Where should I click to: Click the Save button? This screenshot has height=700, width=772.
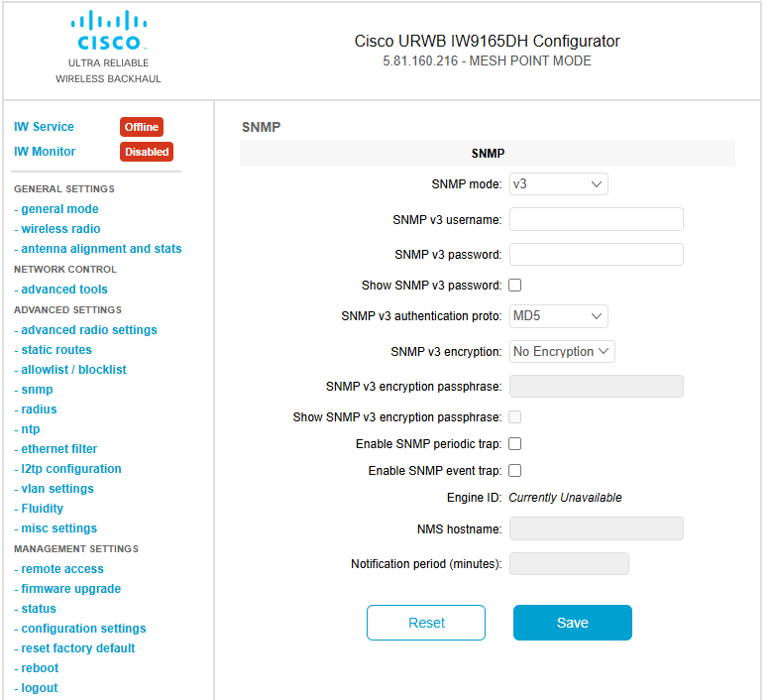pos(572,623)
